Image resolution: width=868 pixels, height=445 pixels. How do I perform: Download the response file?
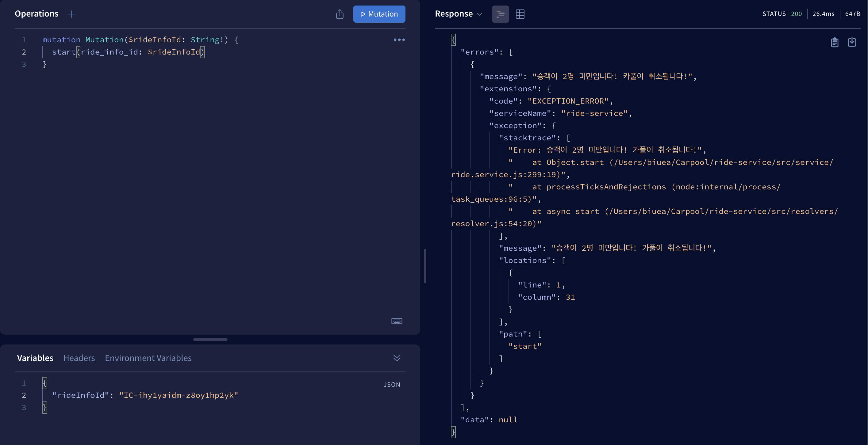click(852, 42)
